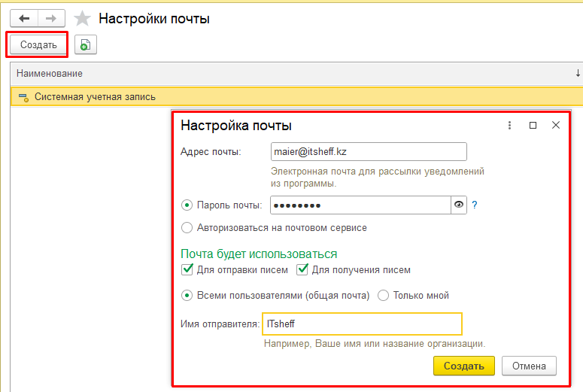Select the Пароль почты radio option
Viewport: 583px width, 392px height.
[187, 205]
